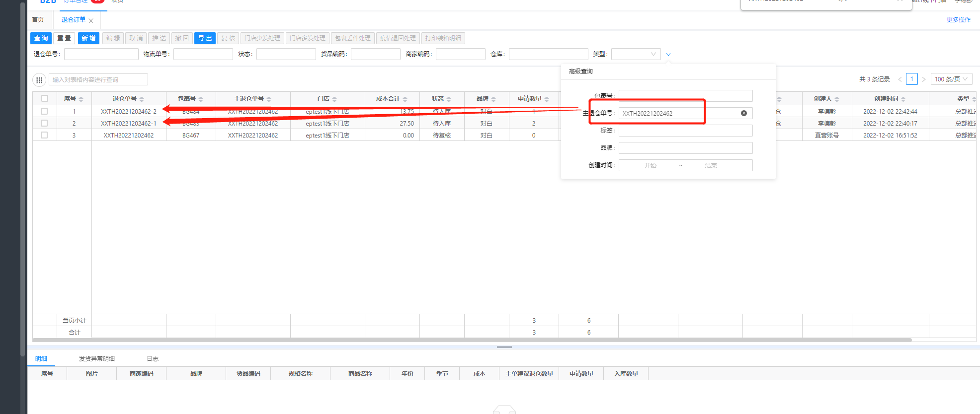Switch to the 发货异常明细 tab
This screenshot has width=980, height=414.
coord(96,358)
